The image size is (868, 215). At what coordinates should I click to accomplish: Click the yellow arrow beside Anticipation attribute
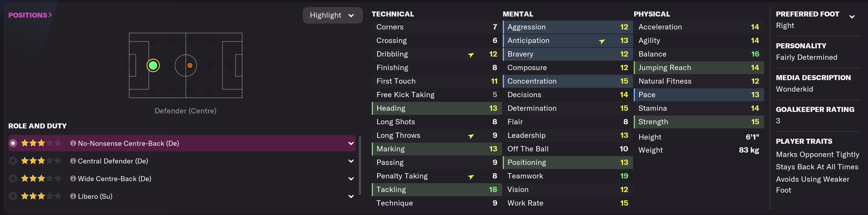602,41
